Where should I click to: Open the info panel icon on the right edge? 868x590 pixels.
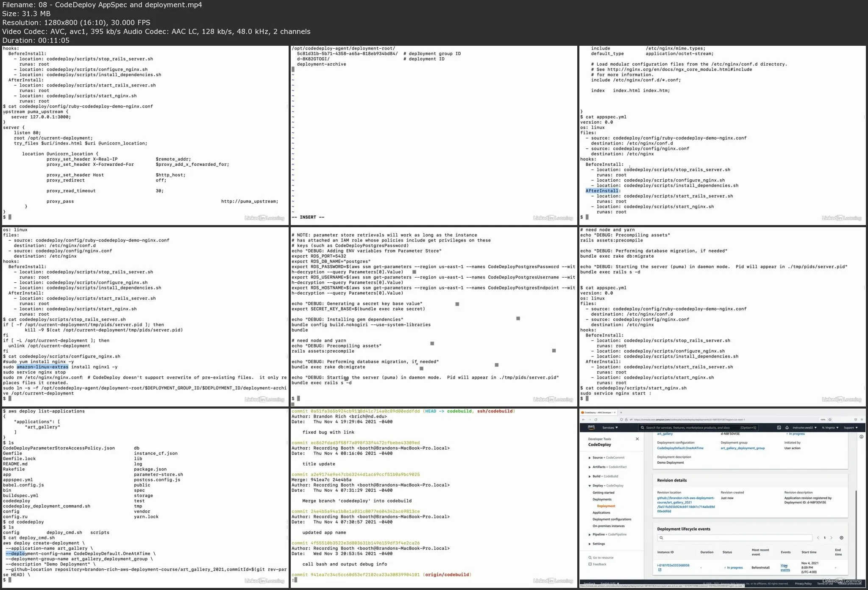point(861,437)
